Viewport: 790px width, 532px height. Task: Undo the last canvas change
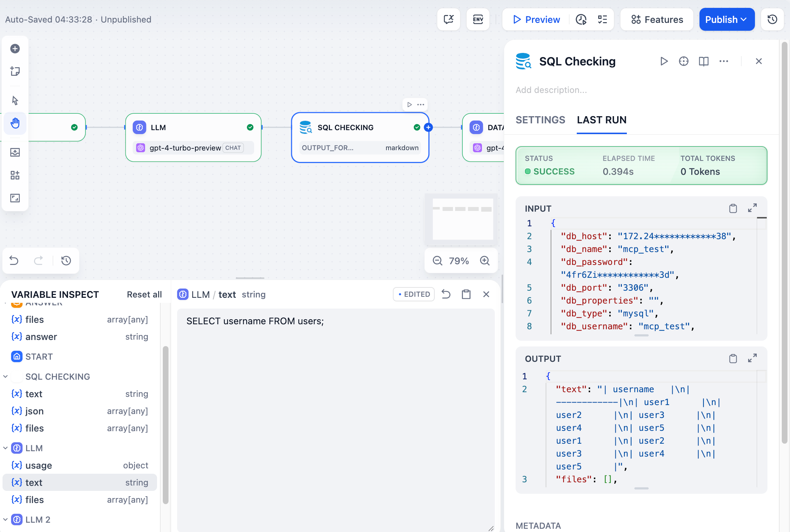pyautogui.click(x=14, y=260)
